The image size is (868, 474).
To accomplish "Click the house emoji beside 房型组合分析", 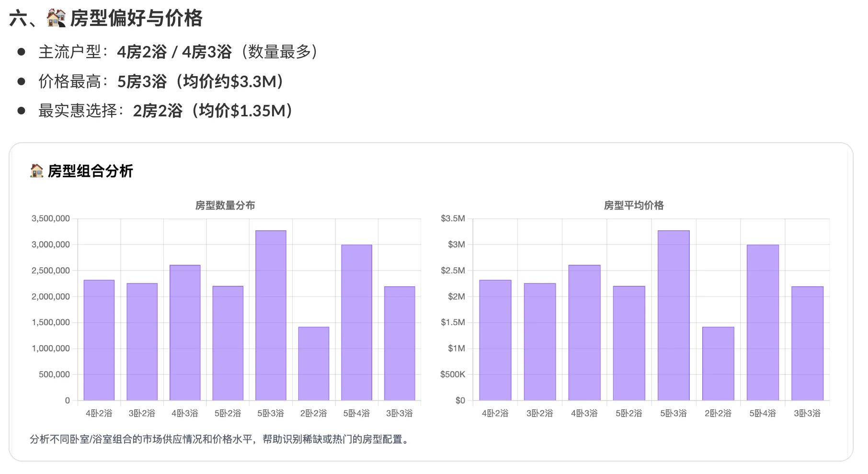I will [x=37, y=171].
